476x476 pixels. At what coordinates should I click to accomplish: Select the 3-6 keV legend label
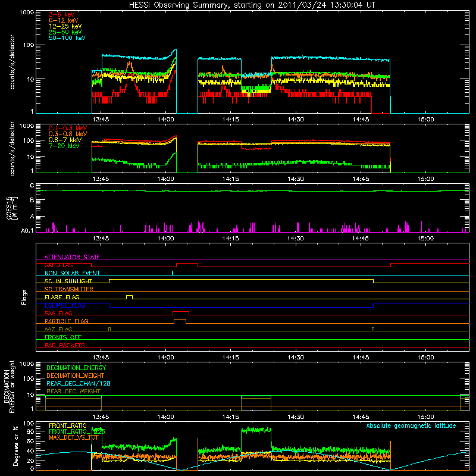tap(61, 14)
